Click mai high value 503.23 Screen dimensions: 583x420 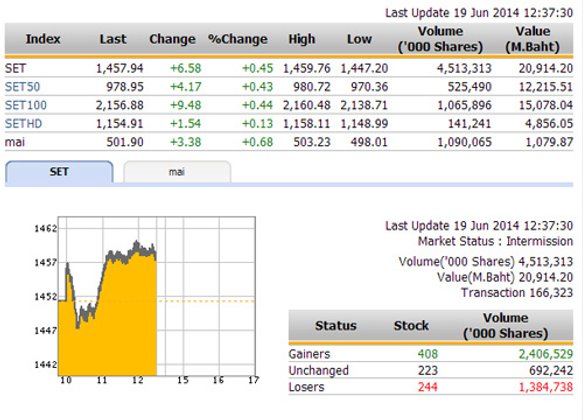pyautogui.click(x=312, y=142)
